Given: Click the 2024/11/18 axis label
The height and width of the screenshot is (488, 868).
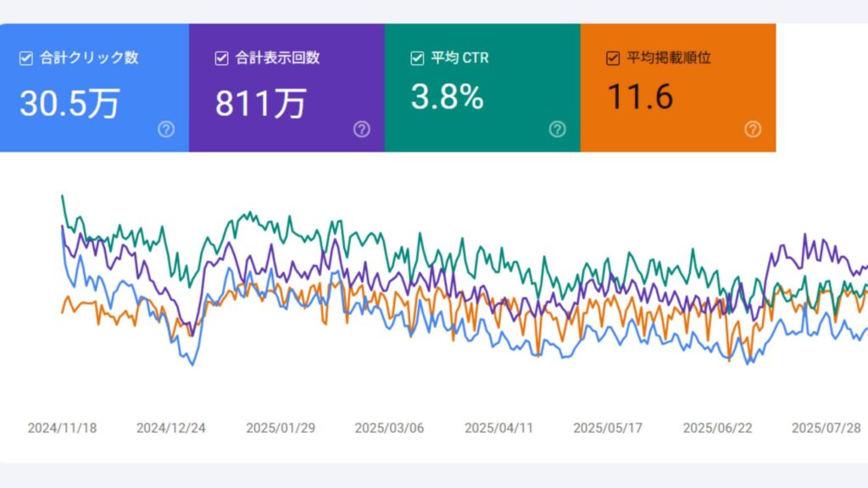Looking at the screenshot, I should pyautogui.click(x=63, y=428).
